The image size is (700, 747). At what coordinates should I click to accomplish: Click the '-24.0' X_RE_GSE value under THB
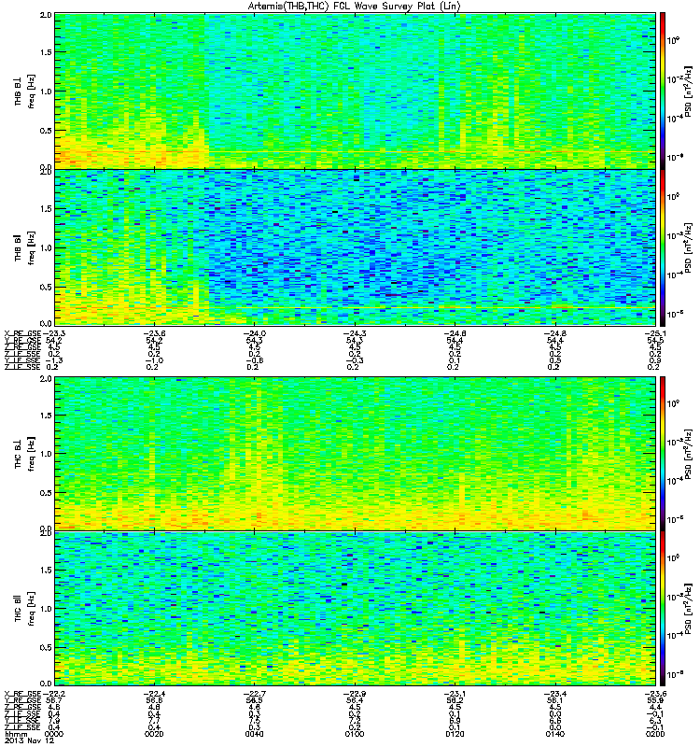coord(254,333)
